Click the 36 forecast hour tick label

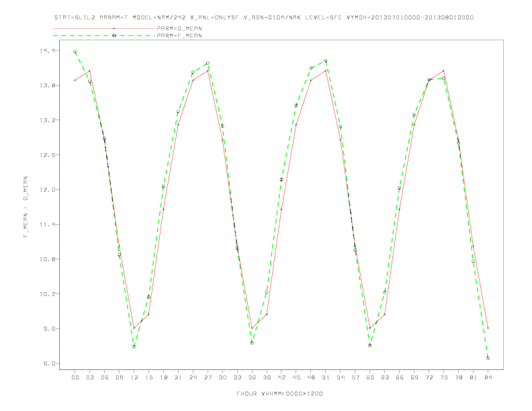[252, 377]
